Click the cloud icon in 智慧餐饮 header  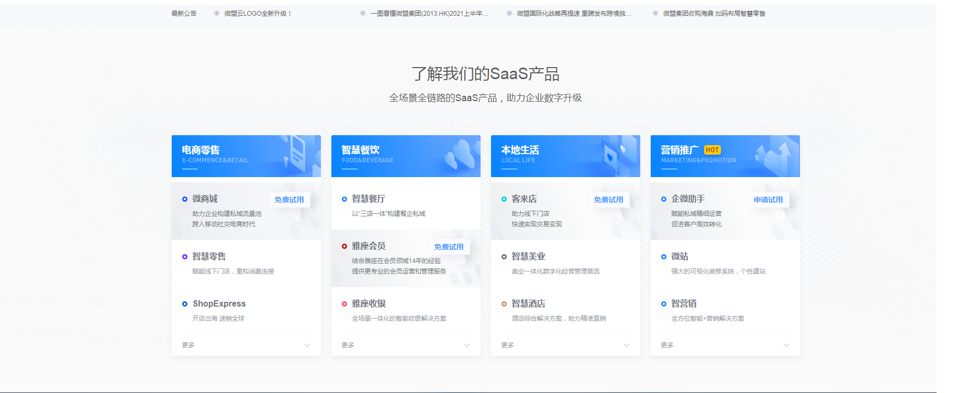click(461, 155)
